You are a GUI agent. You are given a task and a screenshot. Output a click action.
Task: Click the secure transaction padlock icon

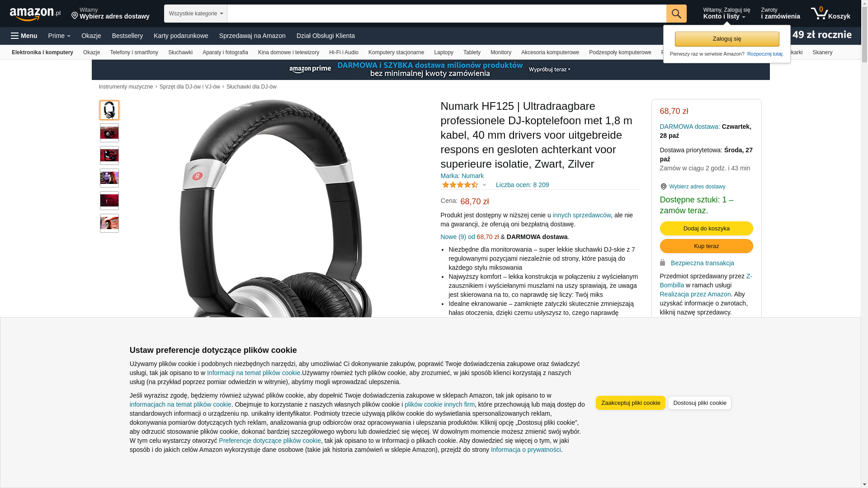click(663, 263)
